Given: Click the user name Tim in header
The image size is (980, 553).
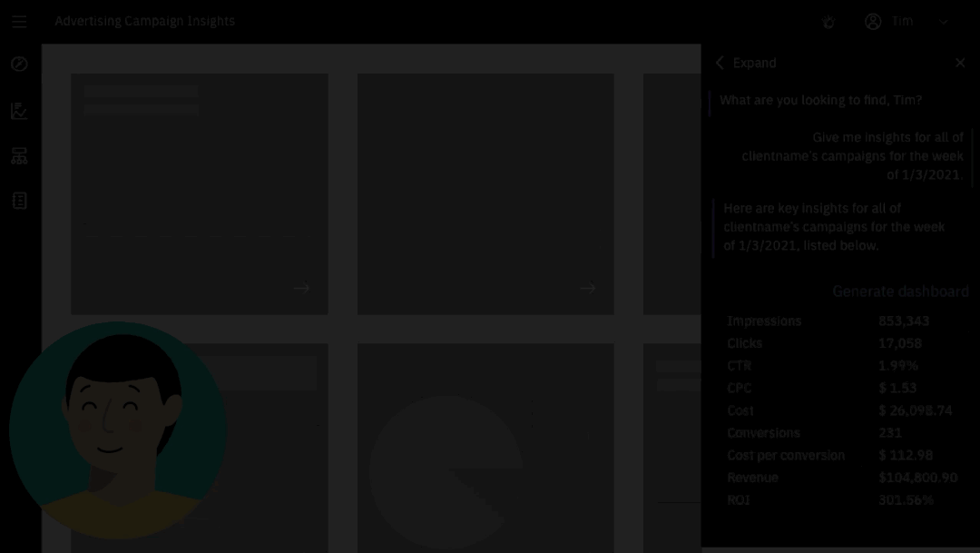Looking at the screenshot, I should [x=902, y=22].
